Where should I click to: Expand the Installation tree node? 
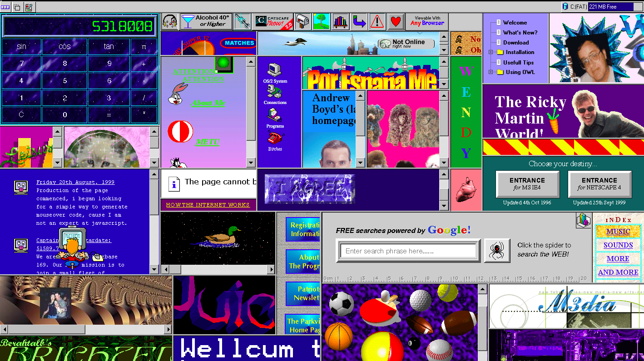coord(491,52)
